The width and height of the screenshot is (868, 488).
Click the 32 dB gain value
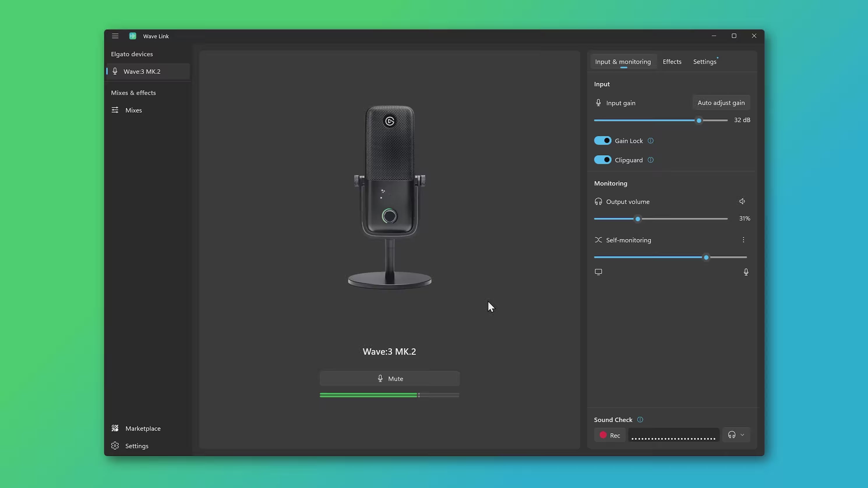[742, 120]
